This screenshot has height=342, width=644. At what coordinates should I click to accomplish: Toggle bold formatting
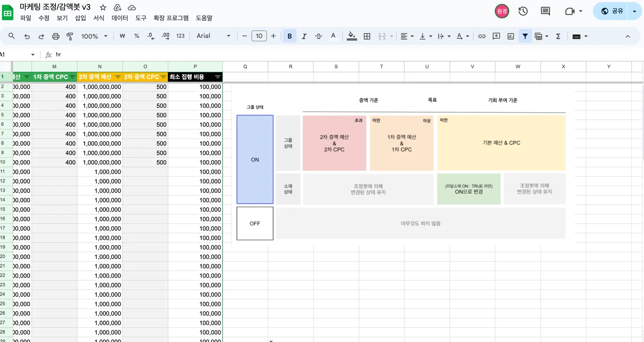pyautogui.click(x=290, y=36)
